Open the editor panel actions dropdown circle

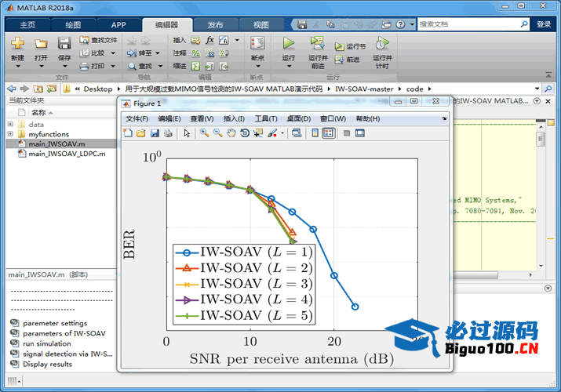point(537,101)
